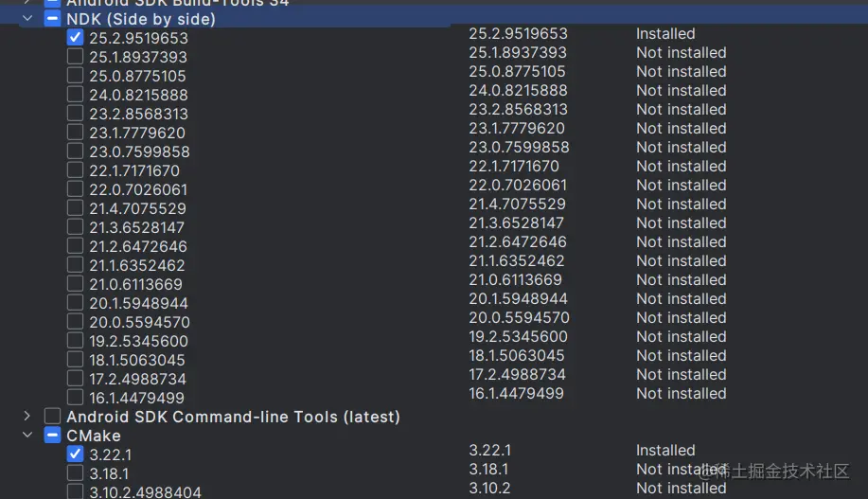
Task: Click version column value 25.2.9519653
Action: pos(518,33)
